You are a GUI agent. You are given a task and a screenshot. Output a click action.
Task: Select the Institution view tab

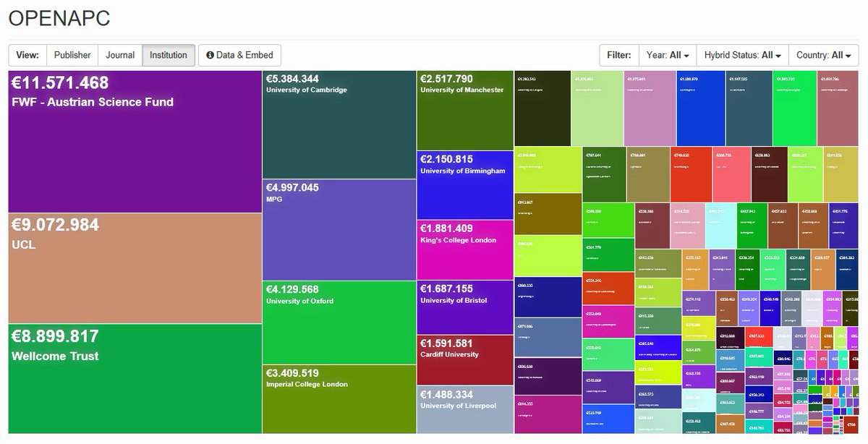168,55
